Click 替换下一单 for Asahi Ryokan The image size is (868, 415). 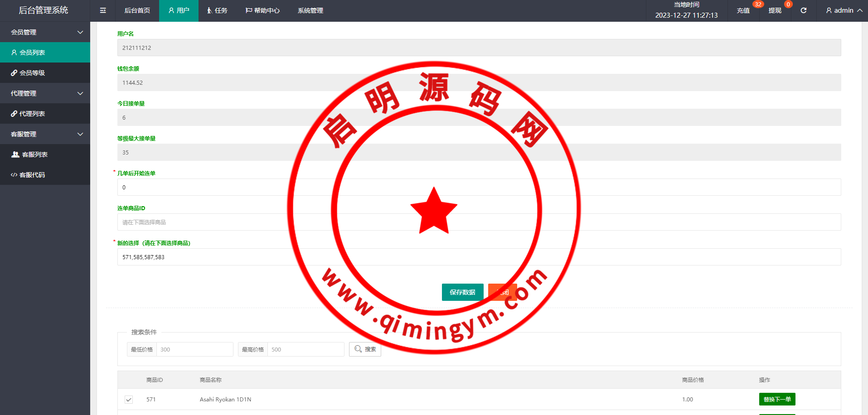[x=777, y=399]
